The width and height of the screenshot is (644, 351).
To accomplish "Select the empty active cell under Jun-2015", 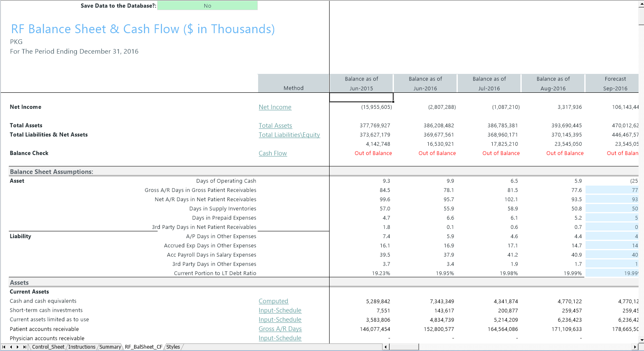I will click(362, 97).
